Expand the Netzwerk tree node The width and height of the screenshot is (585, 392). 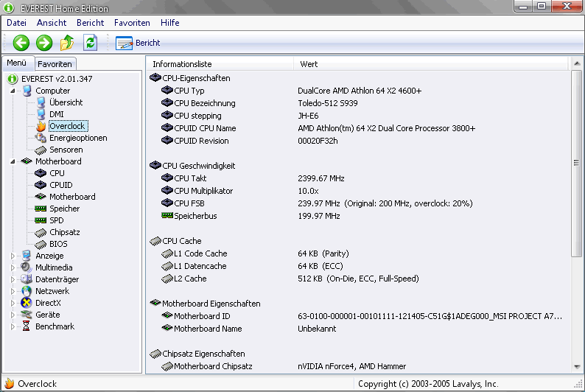(x=13, y=291)
